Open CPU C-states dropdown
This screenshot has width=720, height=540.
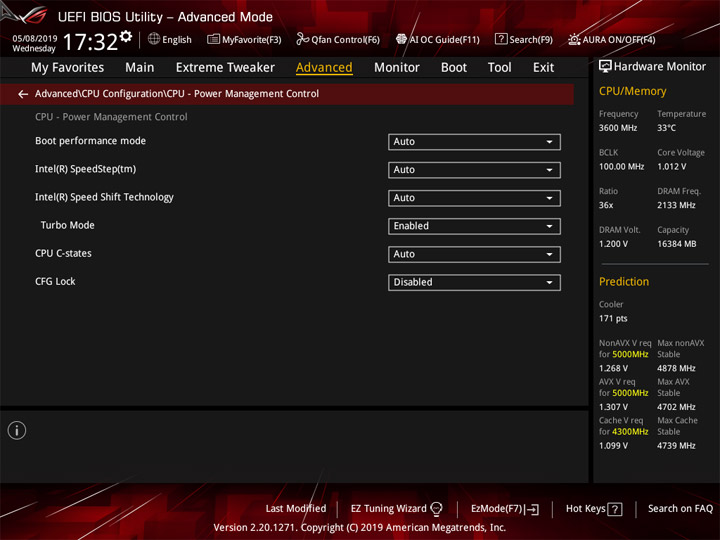coord(474,254)
